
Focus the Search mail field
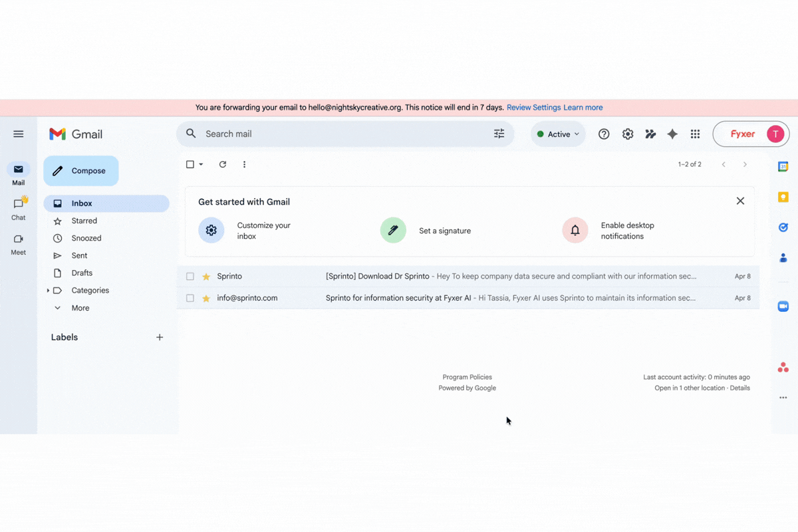[x=345, y=134]
